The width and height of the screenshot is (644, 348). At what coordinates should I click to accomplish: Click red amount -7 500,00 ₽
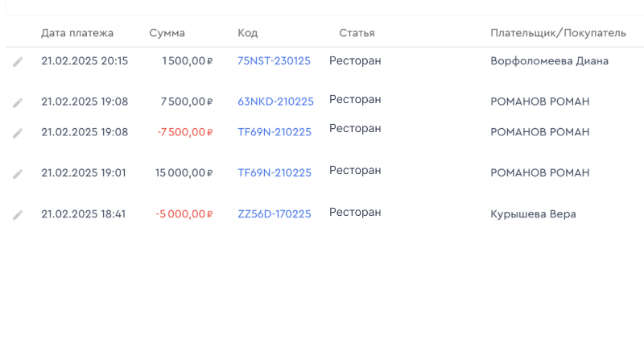185,132
